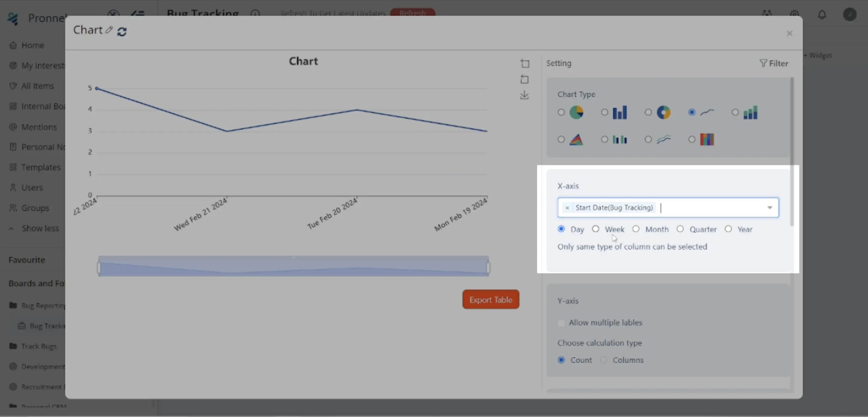
Task: Select the green-blue column chart type
Action: [x=735, y=112]
